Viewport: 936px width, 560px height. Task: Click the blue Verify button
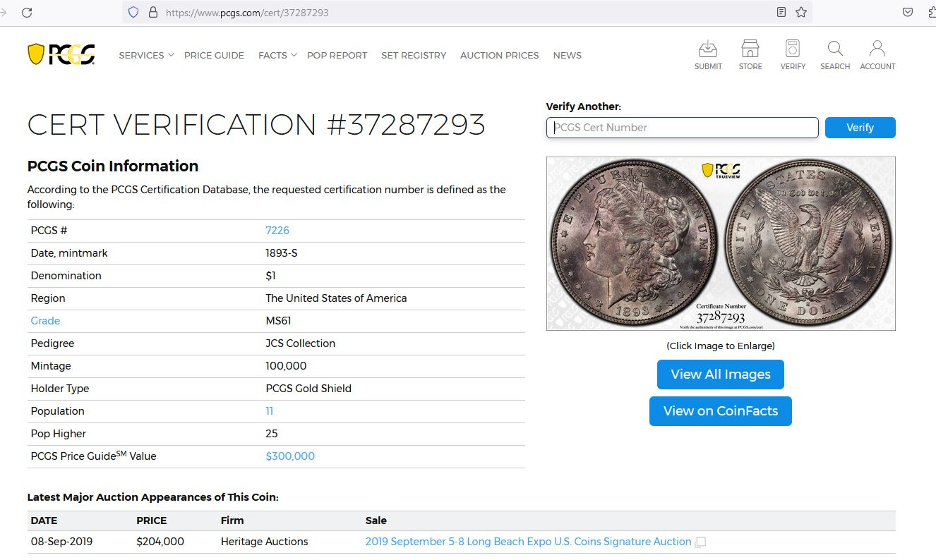pyautogui.click(x=860, y=128)
